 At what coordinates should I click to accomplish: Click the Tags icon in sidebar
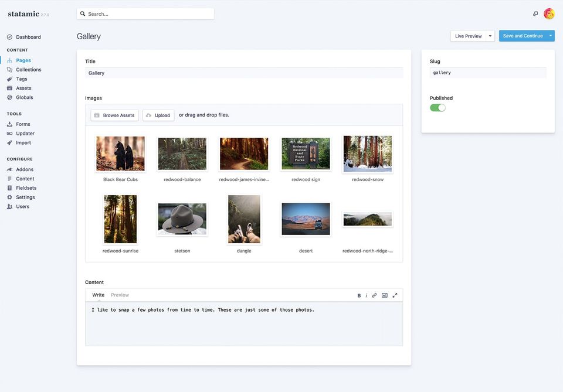(x=10, y=79)
